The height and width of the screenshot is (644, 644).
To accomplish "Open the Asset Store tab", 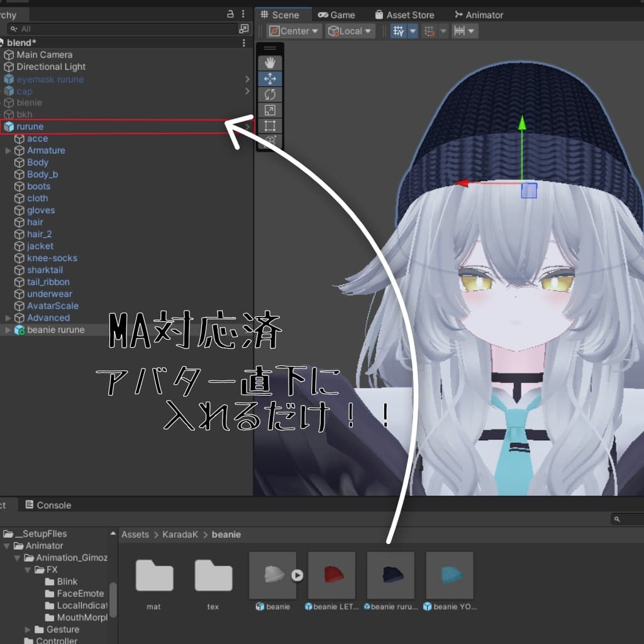I will pyautogui.click(x=404, y=15).
